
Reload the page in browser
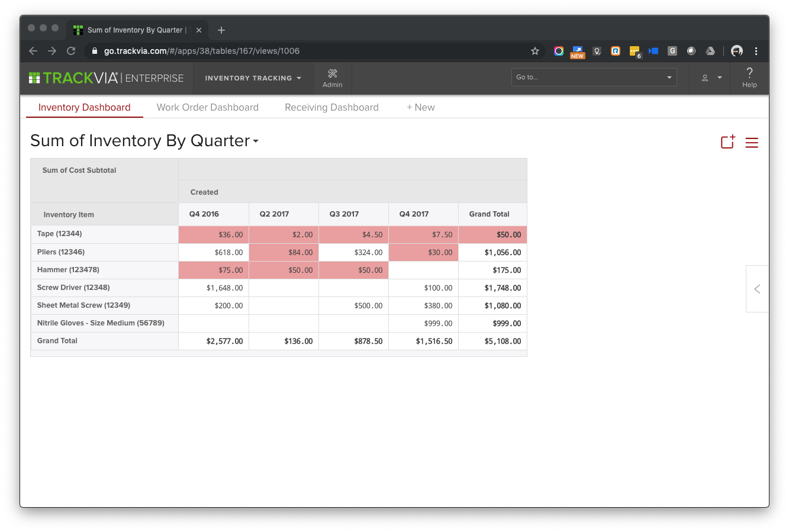[71, 51]
